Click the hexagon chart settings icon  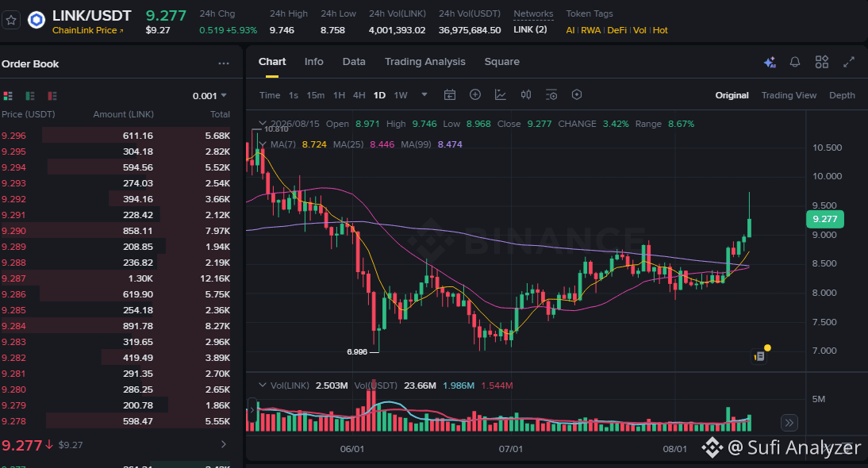pyautogui.click(x=576, y=94)
